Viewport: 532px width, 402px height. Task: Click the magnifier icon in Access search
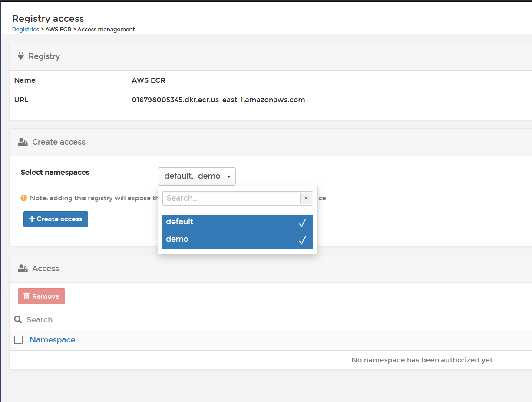tap(18, 319)
